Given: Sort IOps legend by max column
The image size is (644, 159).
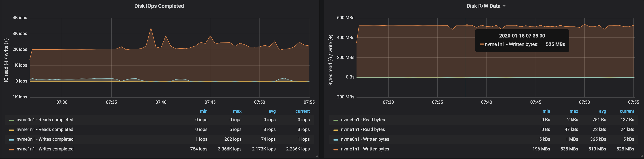Looking at the screenshot, I should (x=237, y=111).
